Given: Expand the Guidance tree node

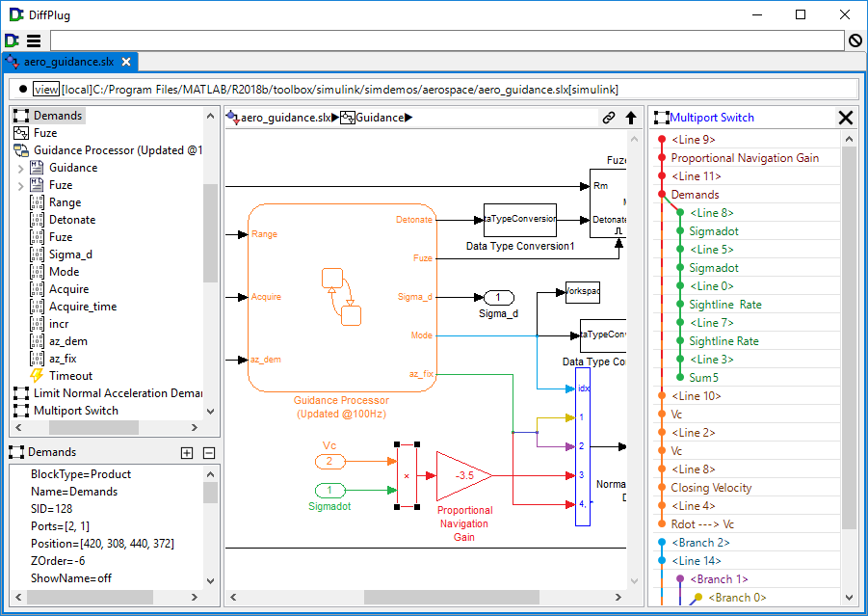Looking at the screenshot, I should click(x=20, y=168).
